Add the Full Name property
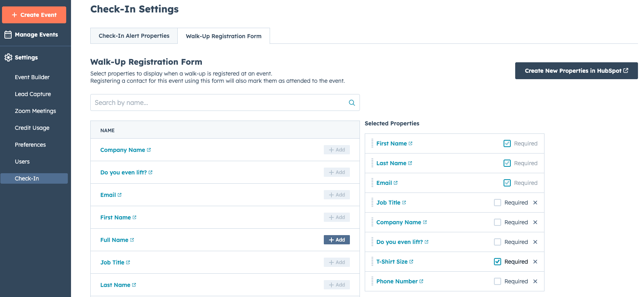644x297 pixels. click(x=337, y=240)
